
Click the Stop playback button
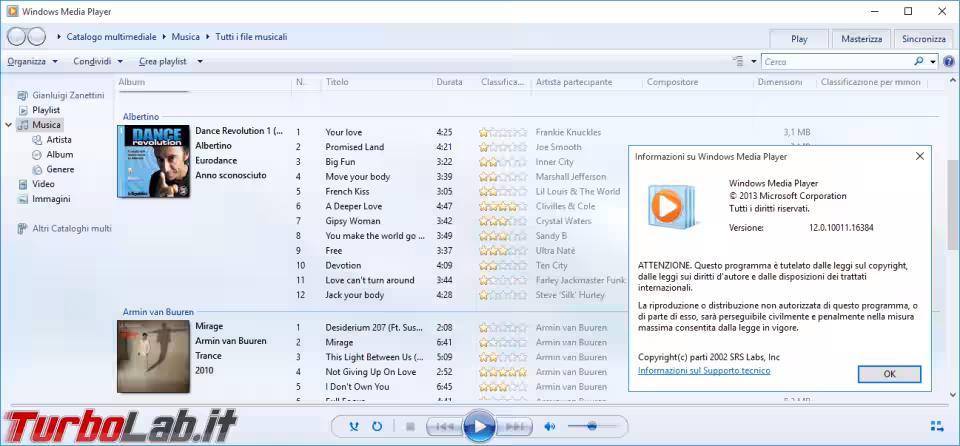[411, 426]
